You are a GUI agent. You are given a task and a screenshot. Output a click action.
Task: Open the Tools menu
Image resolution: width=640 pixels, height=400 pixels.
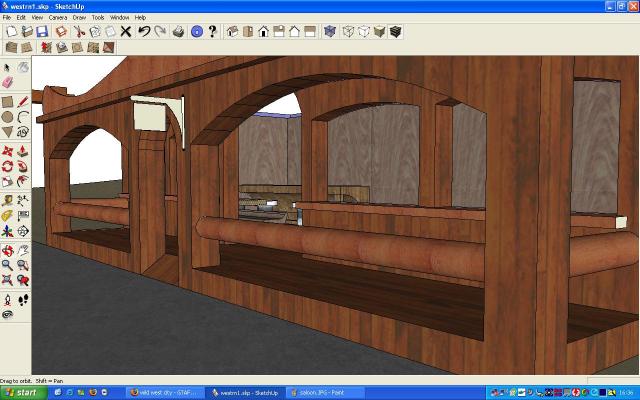pyautogui.click(x=97, y=17)
